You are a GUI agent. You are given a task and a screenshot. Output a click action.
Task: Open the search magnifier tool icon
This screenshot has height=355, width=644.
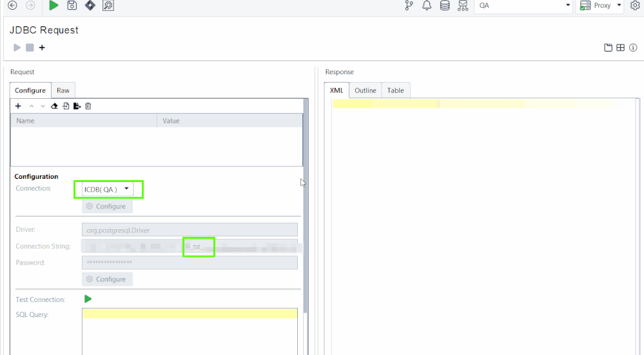click(108, 5)
